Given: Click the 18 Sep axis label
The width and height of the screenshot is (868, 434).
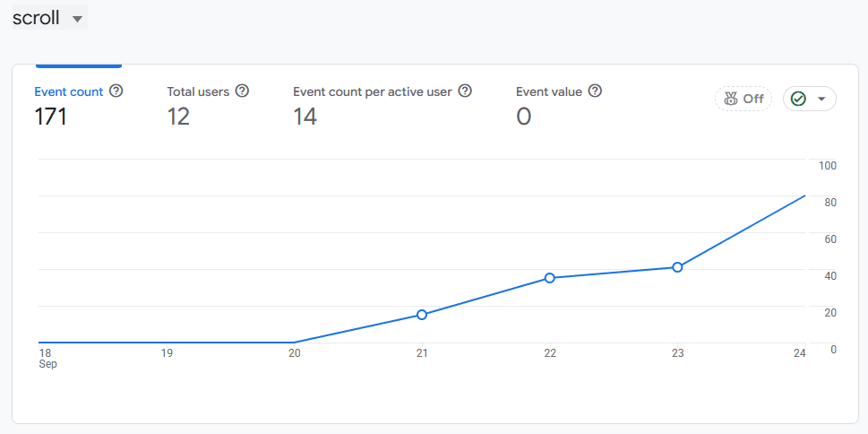Looking at the screenshot, I should pyautogui.click(x=47, y=359).
